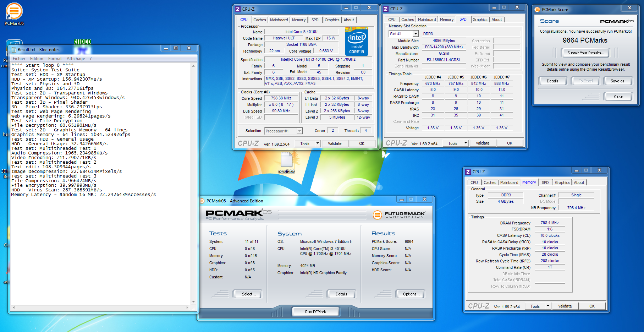Screen dimensions: 644x332
Task: Click the To Excel button in PCMark Score
Action: point(586,81)
